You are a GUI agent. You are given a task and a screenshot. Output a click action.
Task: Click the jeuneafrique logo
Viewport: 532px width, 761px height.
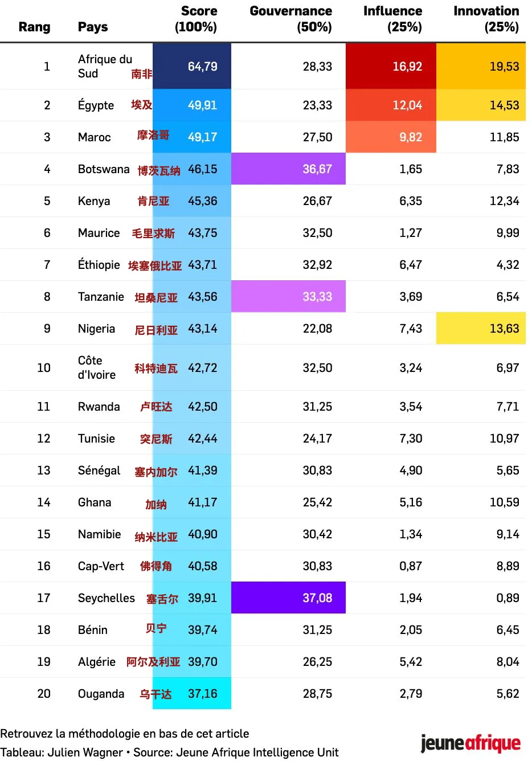click(470, 743)
